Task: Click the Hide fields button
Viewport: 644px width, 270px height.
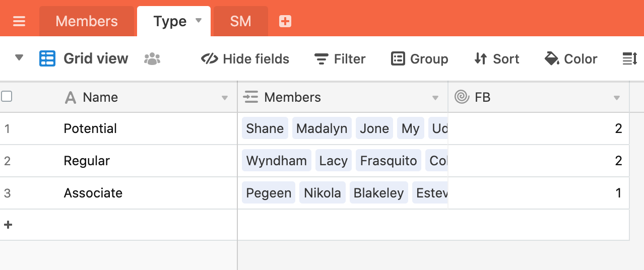Action: click(245, 59)
